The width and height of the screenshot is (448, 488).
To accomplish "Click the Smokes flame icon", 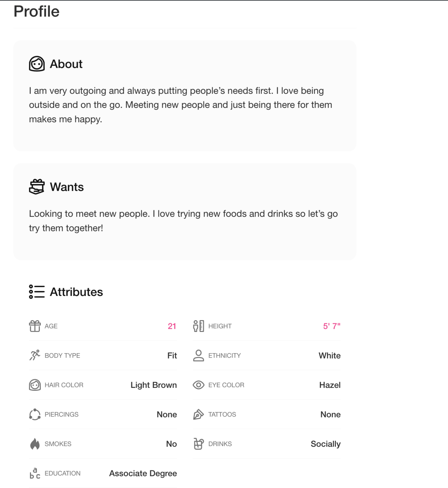I will pos(35,444).
